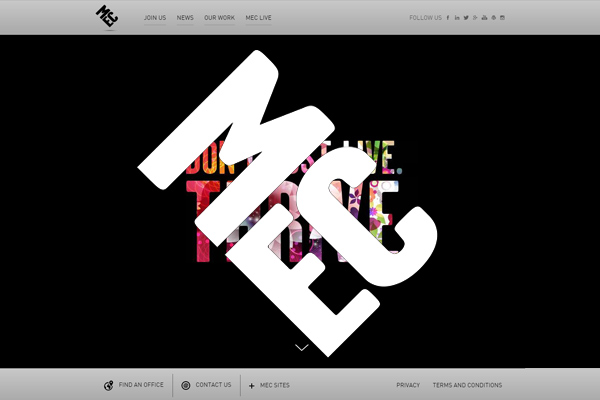600x400 pixels.
Task: Go to the Our Work page
Action: (x=220, y=18)
